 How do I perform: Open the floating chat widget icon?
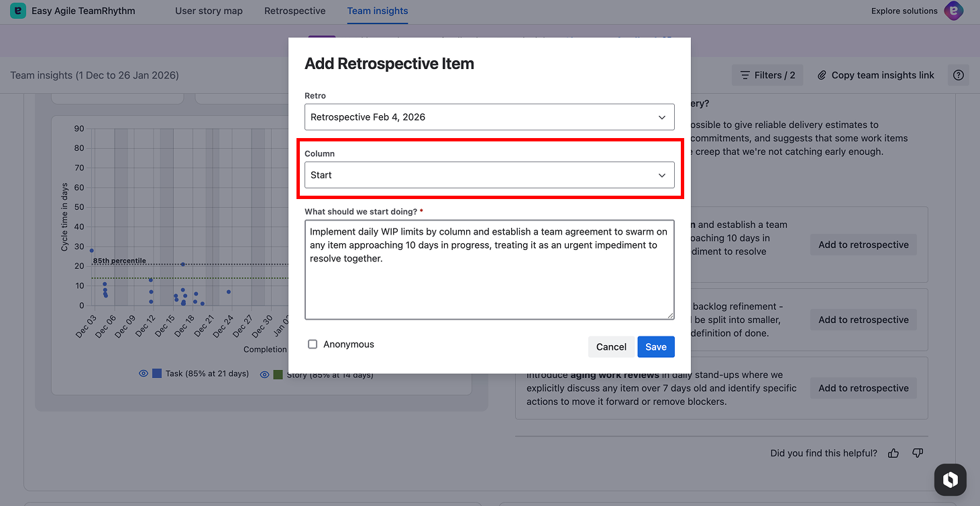pos(950,479)
